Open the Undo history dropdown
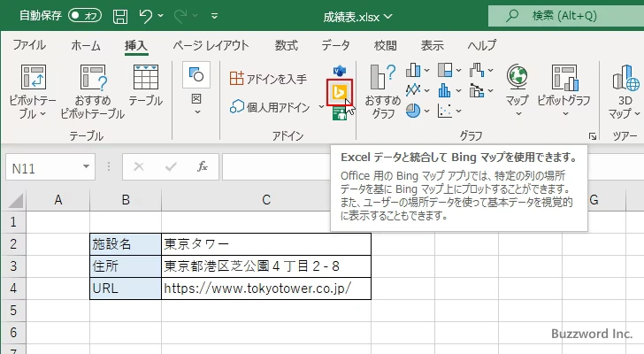 [x=161, y=16]
